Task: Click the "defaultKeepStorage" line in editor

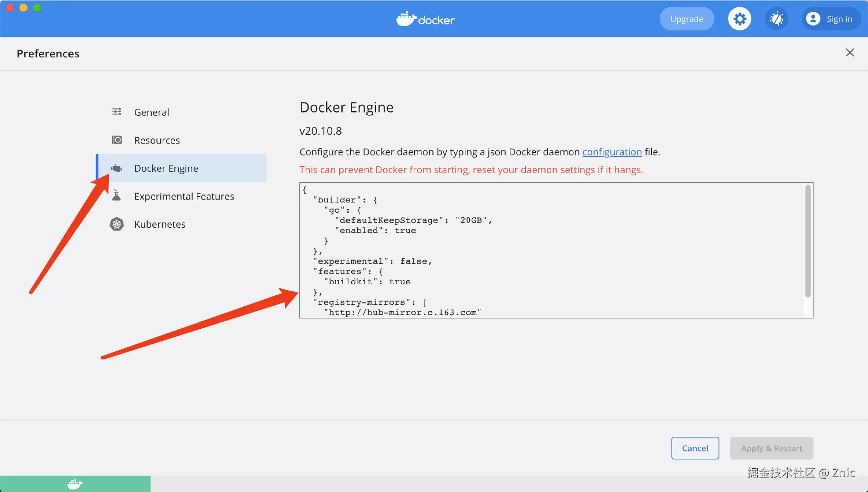Action: [413, 220]
